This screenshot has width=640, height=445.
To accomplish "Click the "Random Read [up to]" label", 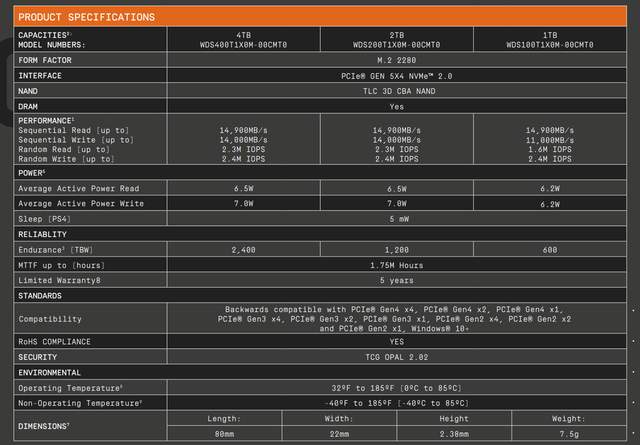I will point(64,149).
